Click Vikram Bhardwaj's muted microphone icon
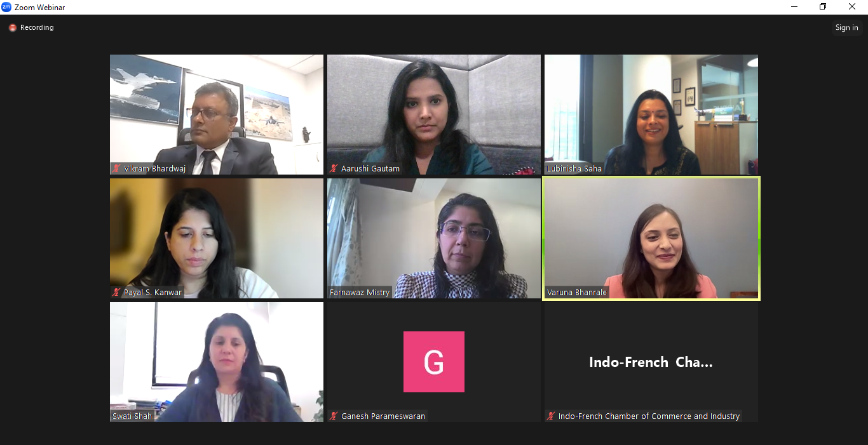Screen dimensions: 868x445 pos(116,169)
